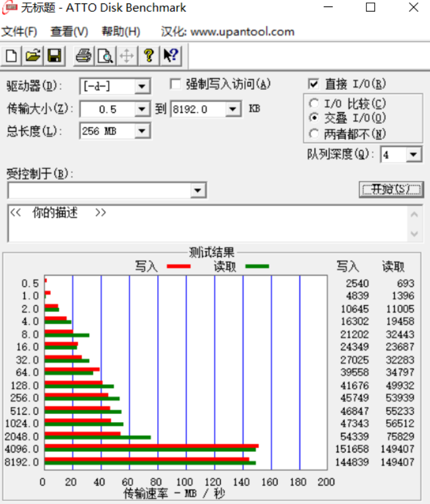Print the benchmark results
Image resolution: width=430 pixels, height=504 pixels.
tap(83, 56)
